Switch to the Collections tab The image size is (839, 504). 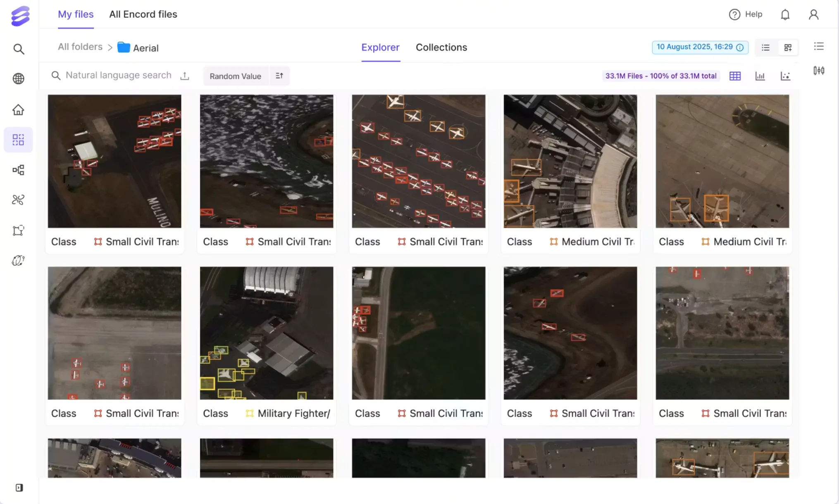coord(441,47)
